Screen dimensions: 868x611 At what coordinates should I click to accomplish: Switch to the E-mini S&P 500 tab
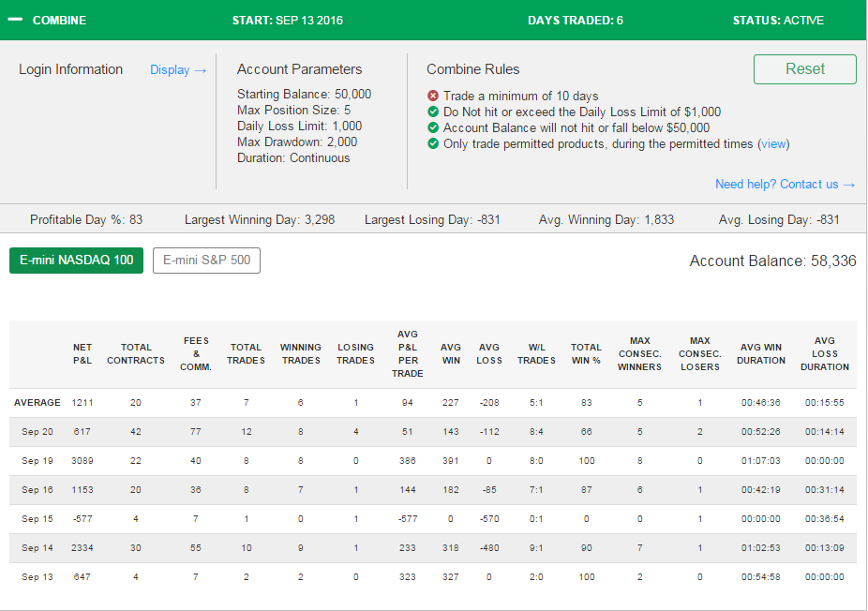pos(206,261)
